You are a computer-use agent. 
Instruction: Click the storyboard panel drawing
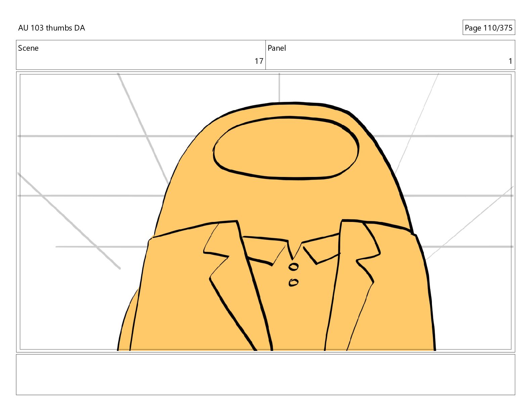coord(265,212)
